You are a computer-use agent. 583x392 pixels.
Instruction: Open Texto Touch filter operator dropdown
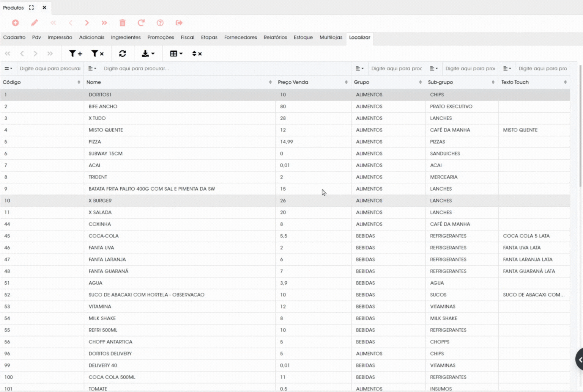[x=507, y=69]
